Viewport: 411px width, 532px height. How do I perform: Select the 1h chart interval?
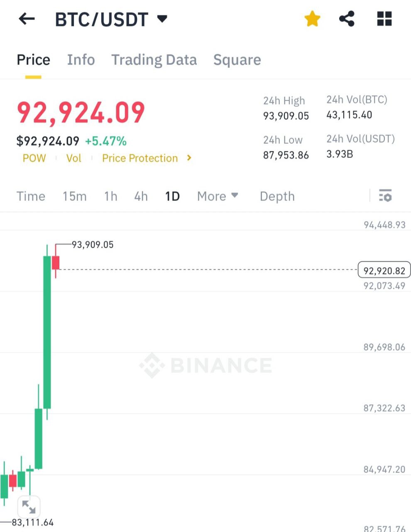110,196
